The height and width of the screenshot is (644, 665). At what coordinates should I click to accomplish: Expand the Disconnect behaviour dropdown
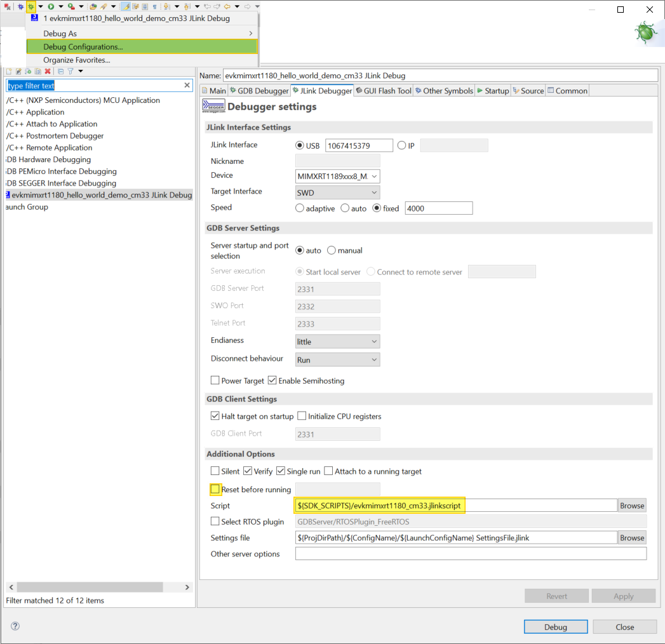(338, 359)
